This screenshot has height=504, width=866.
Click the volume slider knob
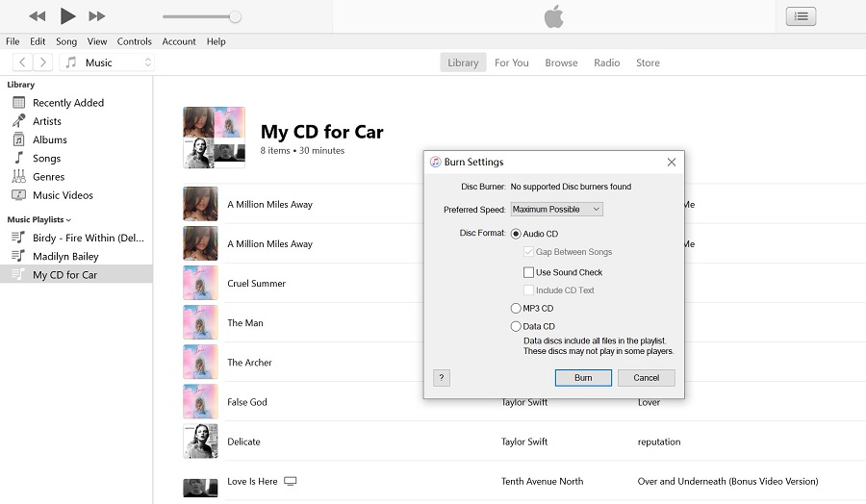(235, 16)
